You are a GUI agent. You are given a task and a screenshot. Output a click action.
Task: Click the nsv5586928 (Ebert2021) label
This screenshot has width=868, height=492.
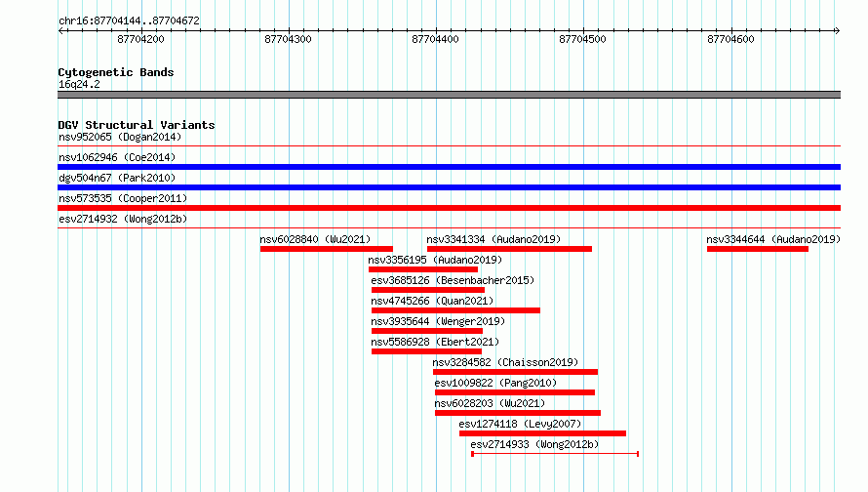(435, 342)
